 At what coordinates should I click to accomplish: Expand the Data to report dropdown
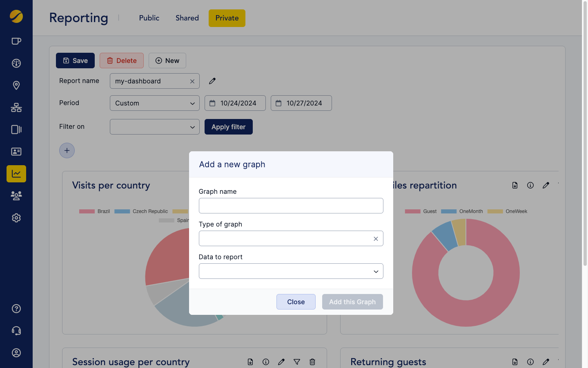pyautogui.click(x=291, y=271)
